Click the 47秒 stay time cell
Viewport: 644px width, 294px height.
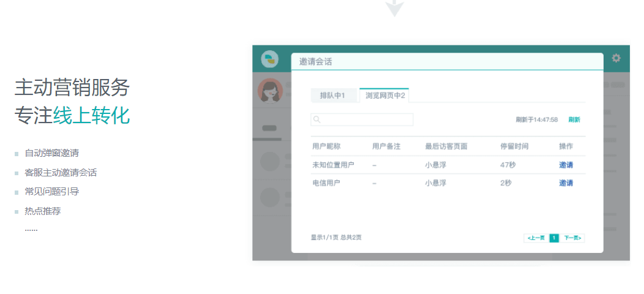tap(507, 165)
